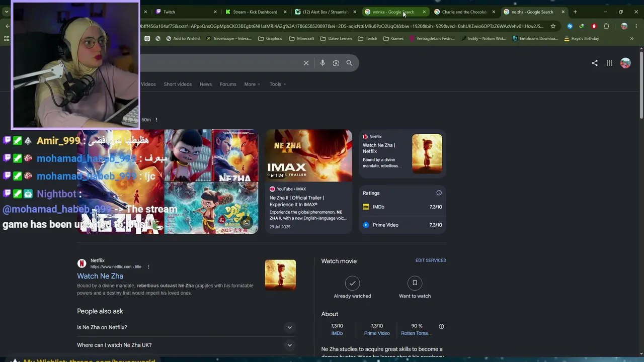Open the Netflix "Watch Ne Zha" card thumbnail
644x362 pixels.
(427, 154)
